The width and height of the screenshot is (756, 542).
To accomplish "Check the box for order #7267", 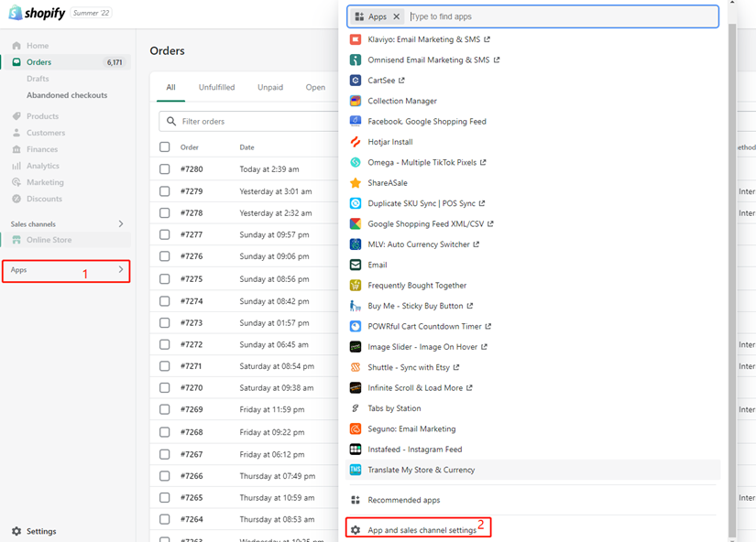I will (164, 454).
